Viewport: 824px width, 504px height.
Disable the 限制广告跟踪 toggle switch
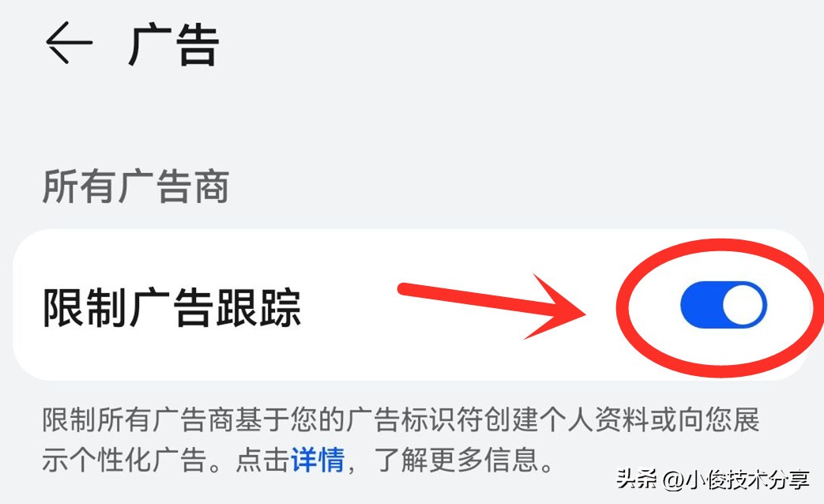[x=724, y=305]
